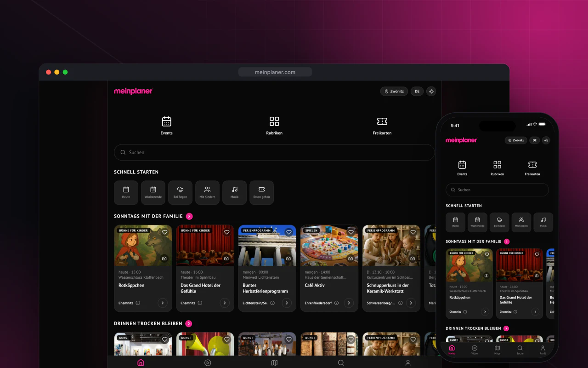Click the video play icon in desktop bottom bar
The image size is (588, 368).
click(208, 362)
